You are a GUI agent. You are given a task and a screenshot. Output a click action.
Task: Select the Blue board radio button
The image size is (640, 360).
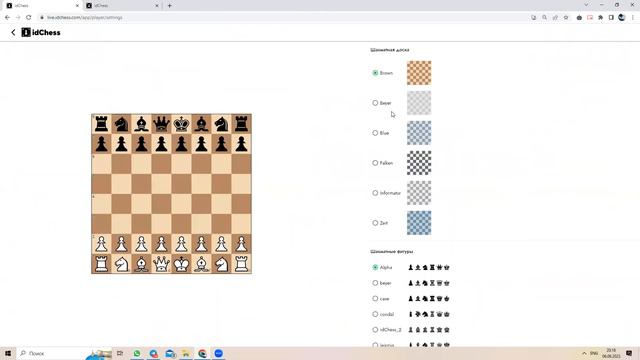(375, 133)
